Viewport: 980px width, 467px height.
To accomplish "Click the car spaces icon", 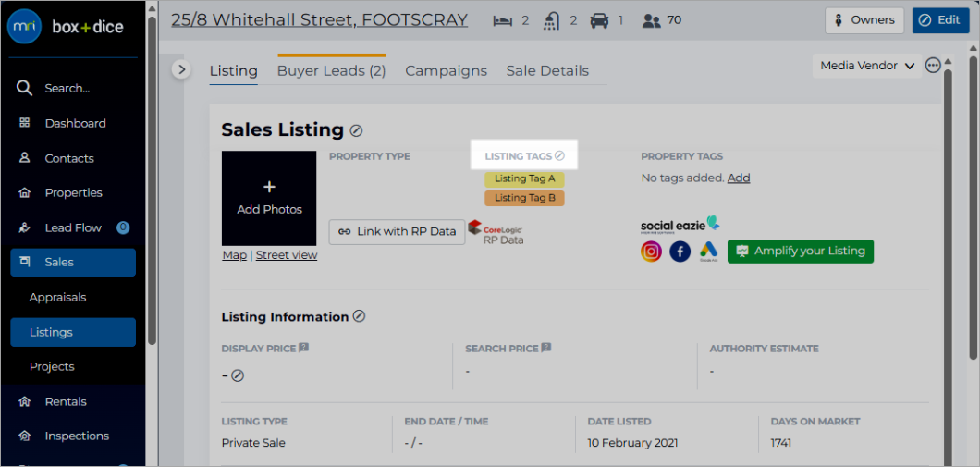I will (599, 20).
